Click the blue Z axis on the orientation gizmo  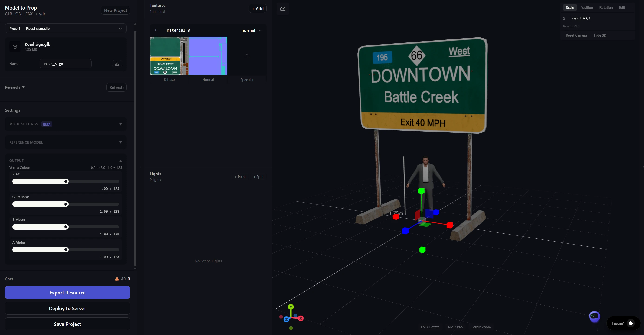pos(286,319)
